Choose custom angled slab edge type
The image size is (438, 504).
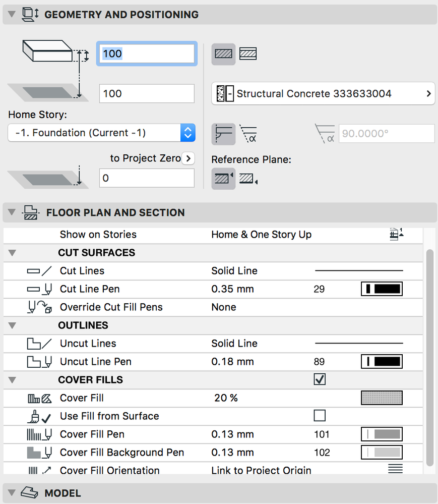pos(248,134)
